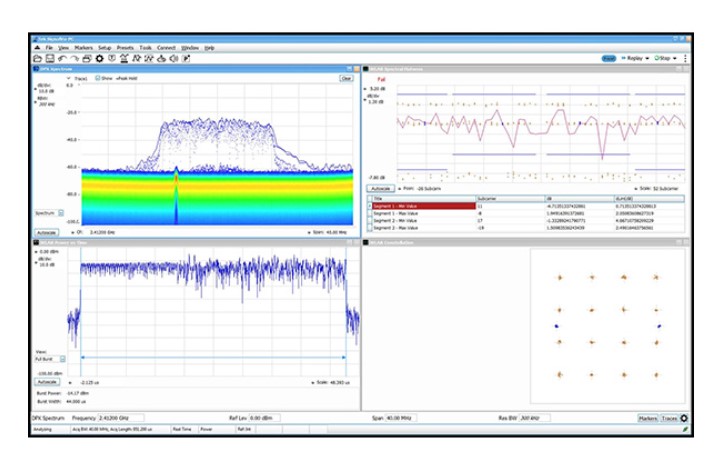Open the Markers menu
The image size is (715, 463).
coord(83,47)
